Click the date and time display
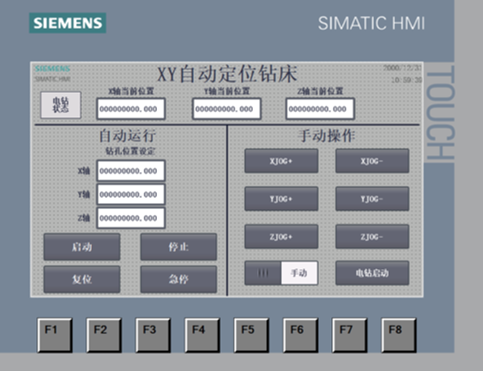Viewport: 483px width, 371px height. pyautogui.click(x=402, y=74)
